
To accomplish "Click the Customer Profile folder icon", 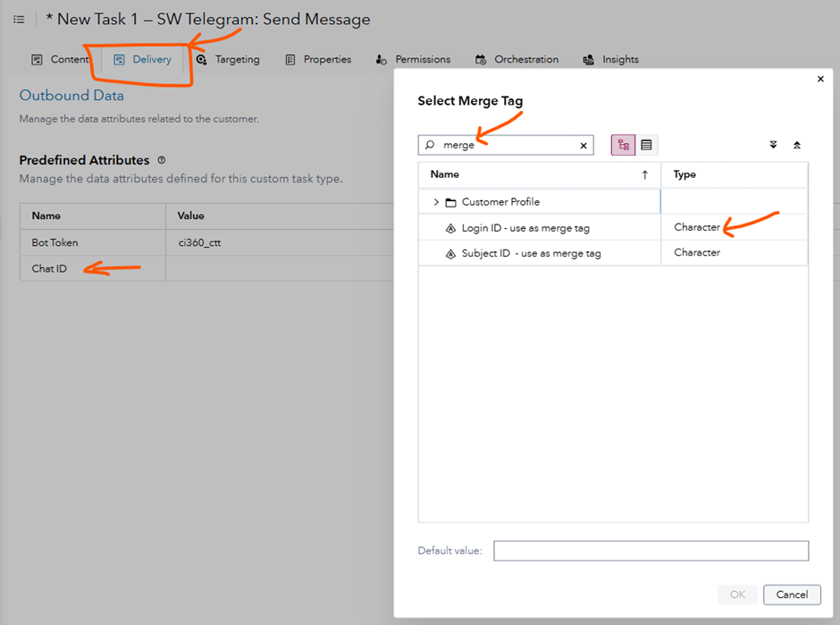I will pyautogui.click(x=449, y=201).
